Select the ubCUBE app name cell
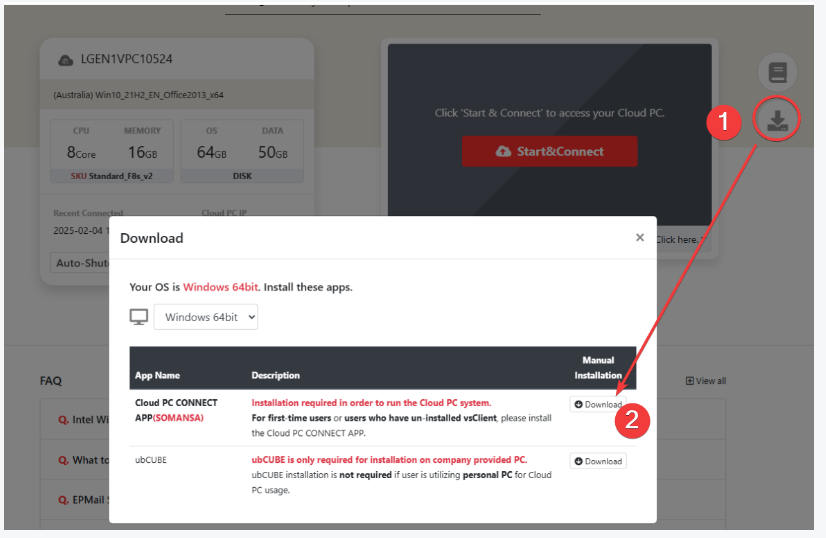826x538 pixels. coord(151,460)
